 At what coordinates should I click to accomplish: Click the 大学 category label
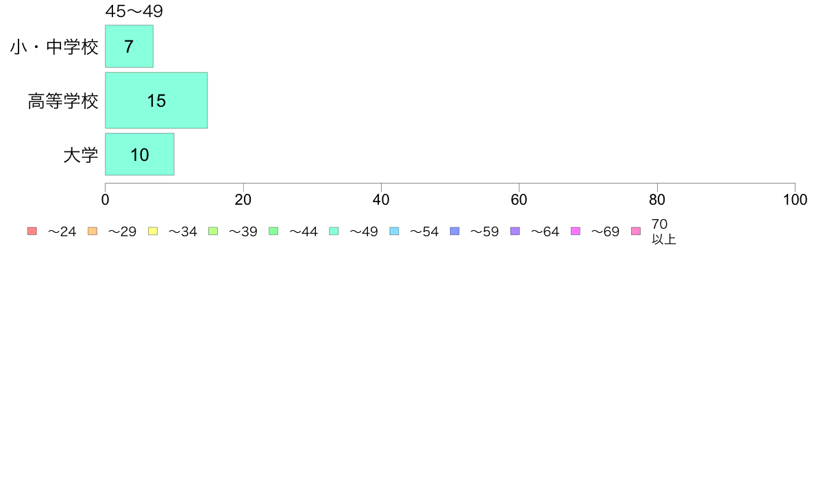tap(80, 155)
